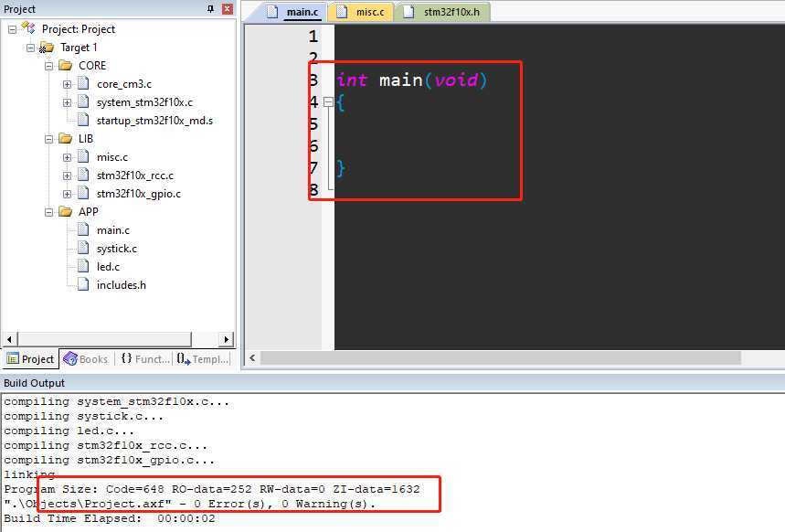This screenshot has height=532, width=785.
Task: Expand stm32f10x_rcc.c dependencies
Action: tap(67, 176)
